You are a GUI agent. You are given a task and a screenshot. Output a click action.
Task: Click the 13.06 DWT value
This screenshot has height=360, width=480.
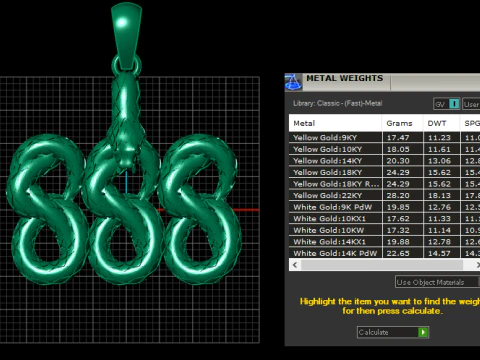point(439,161)
